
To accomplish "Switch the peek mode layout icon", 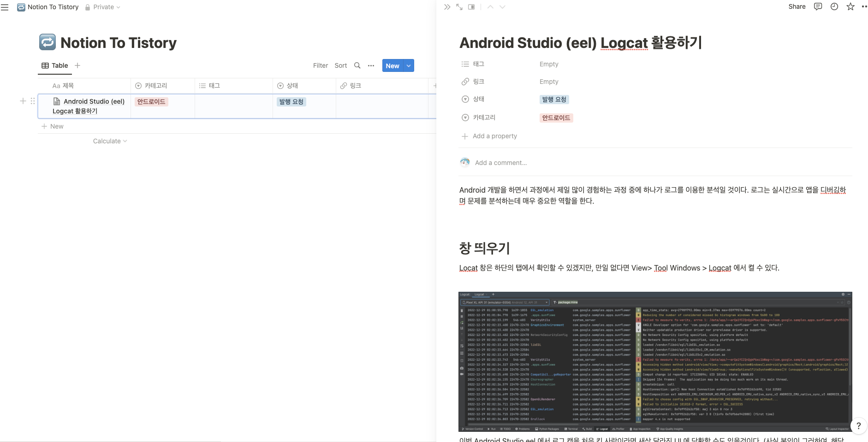I will pos(471,7).
